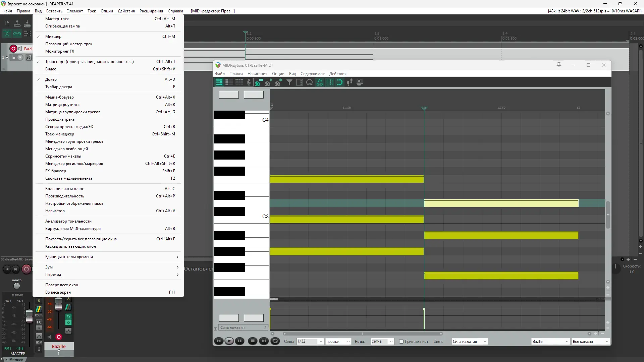
Task: Uncheck the Докер menu entry
Action: tap(51, 79)
